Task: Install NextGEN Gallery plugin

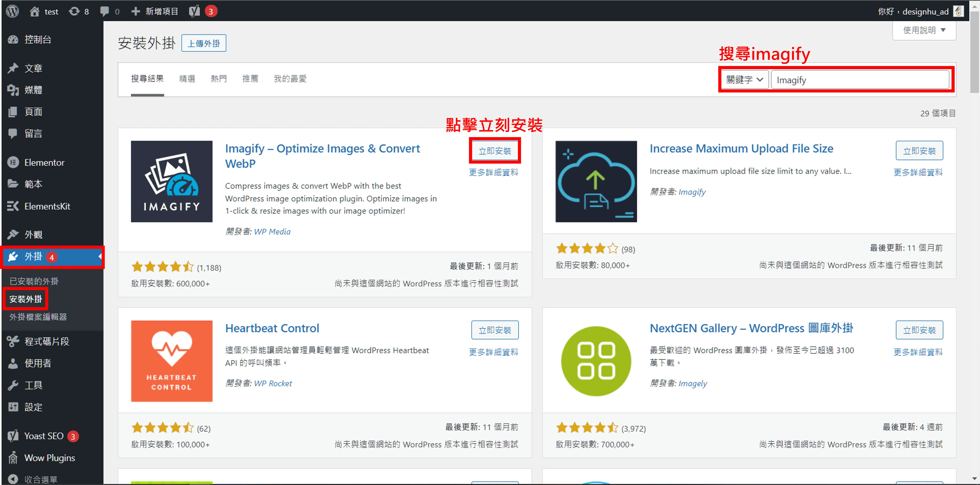Action: point(919,330)
